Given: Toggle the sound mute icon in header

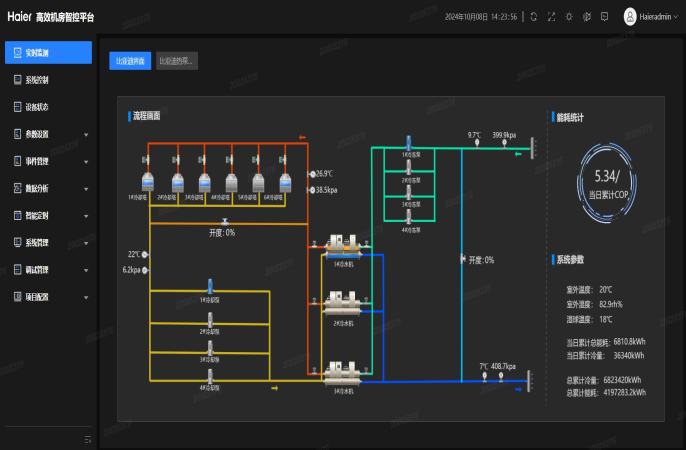Looking at the screenshot, I should pos(587,17).
